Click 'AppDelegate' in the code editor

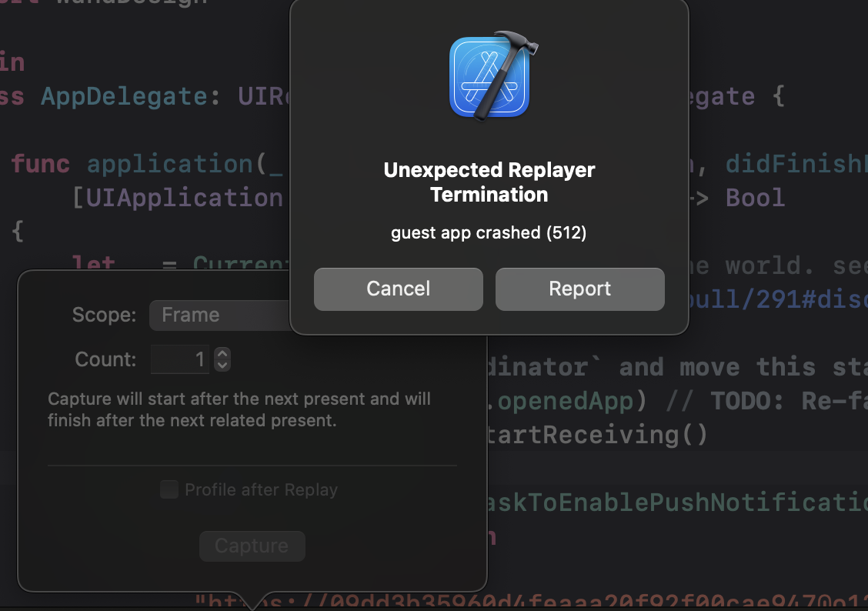point(123,97)
